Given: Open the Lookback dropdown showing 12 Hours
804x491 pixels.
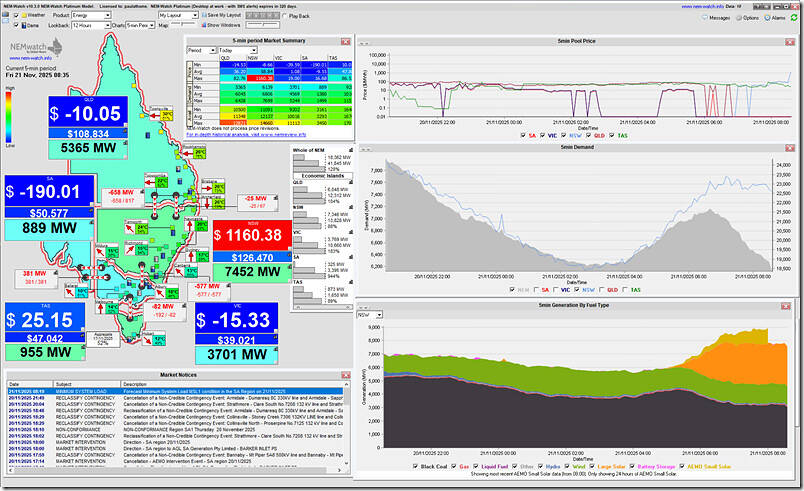Looking at the screenshot, I should click(x=91, y=25).
